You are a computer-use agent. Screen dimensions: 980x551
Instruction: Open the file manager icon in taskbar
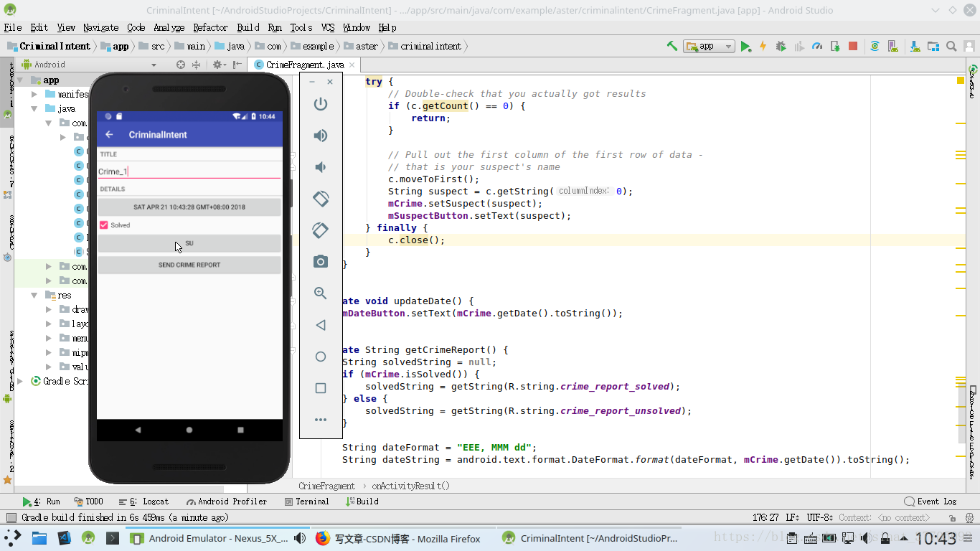[39, 538]
